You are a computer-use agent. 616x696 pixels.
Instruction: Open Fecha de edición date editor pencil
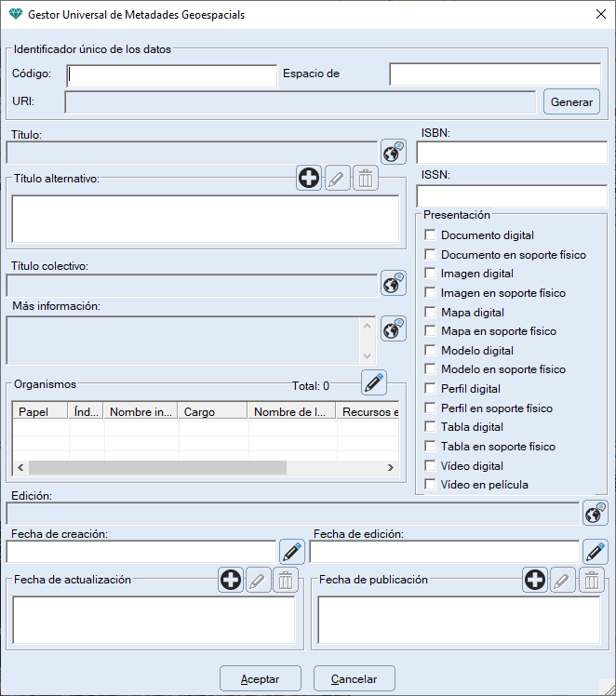tap(596, 552)
